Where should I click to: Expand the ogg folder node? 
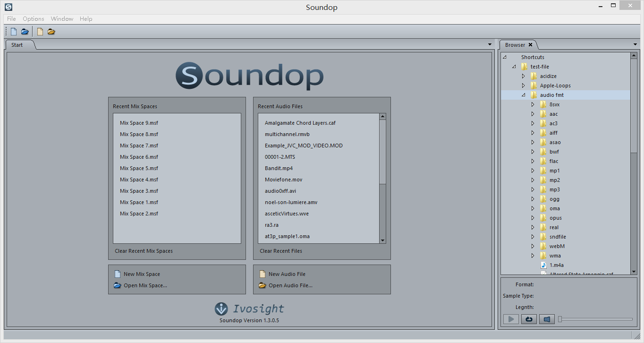(533, 199)
